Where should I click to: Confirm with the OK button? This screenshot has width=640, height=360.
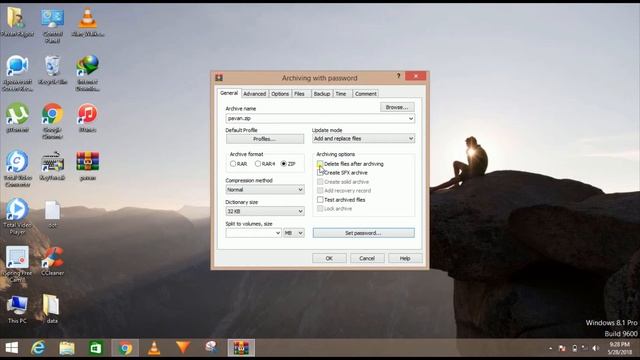tap(329, 258)
